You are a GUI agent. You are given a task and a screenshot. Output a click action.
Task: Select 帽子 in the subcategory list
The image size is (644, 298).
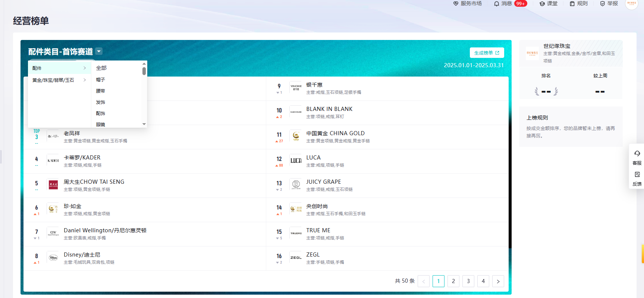click(101, 80)
